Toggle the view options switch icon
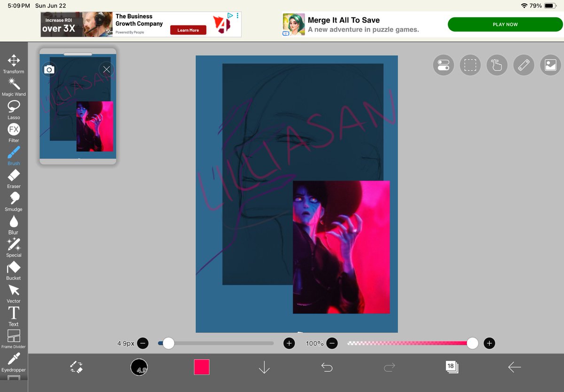This screenshot has width=564, height=392. [x=443, y=65]
